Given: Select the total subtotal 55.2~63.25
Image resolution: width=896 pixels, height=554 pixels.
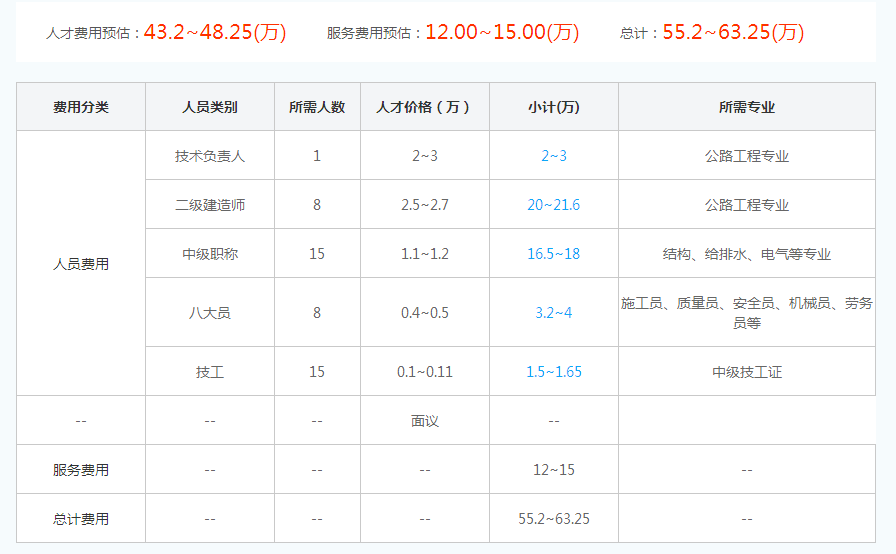Looking at the screenshot, I should [x=554, y=519].
